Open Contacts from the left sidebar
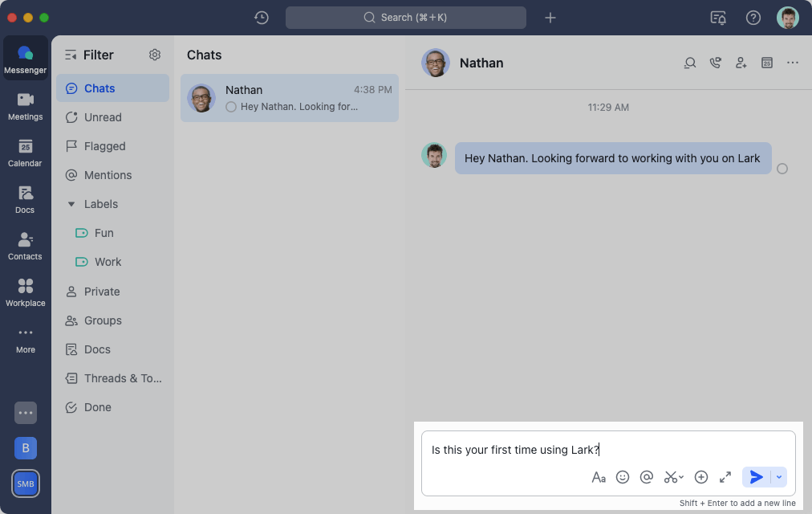This screenshot has height=514, width=812. 25,246
